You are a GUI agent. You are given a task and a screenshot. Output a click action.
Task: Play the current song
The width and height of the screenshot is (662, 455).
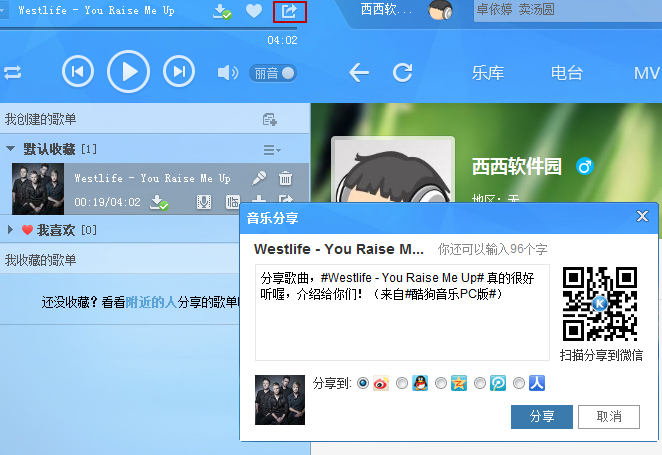coord(128,71)
